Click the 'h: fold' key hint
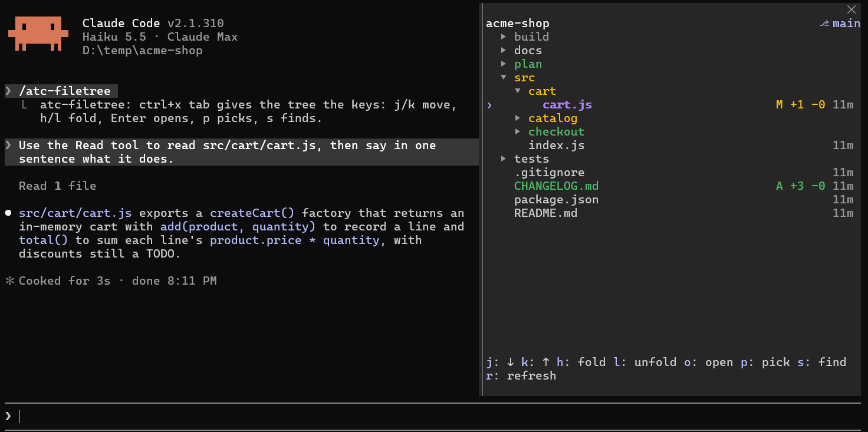The height and width of the screenshot is (432, 868). click(581, 362)
